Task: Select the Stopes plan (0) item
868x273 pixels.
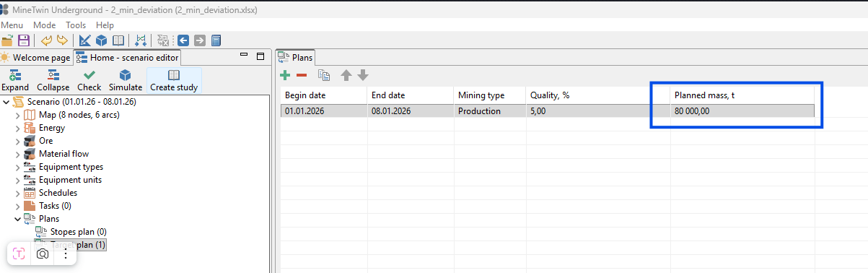Action: 79,232
